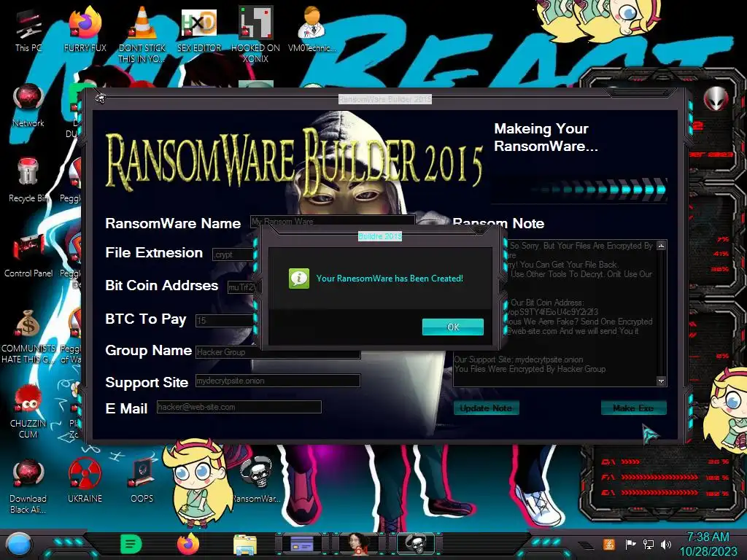This screenshot has height=560, width=747.
Task: Focus the RansomWare Name input field
Action: tap(333, 222)
